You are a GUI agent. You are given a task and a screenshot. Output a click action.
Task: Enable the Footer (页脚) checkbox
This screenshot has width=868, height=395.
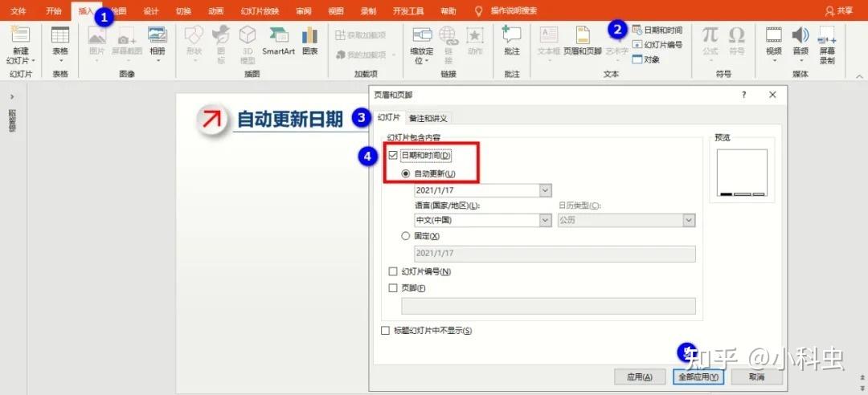click(393, 288)
